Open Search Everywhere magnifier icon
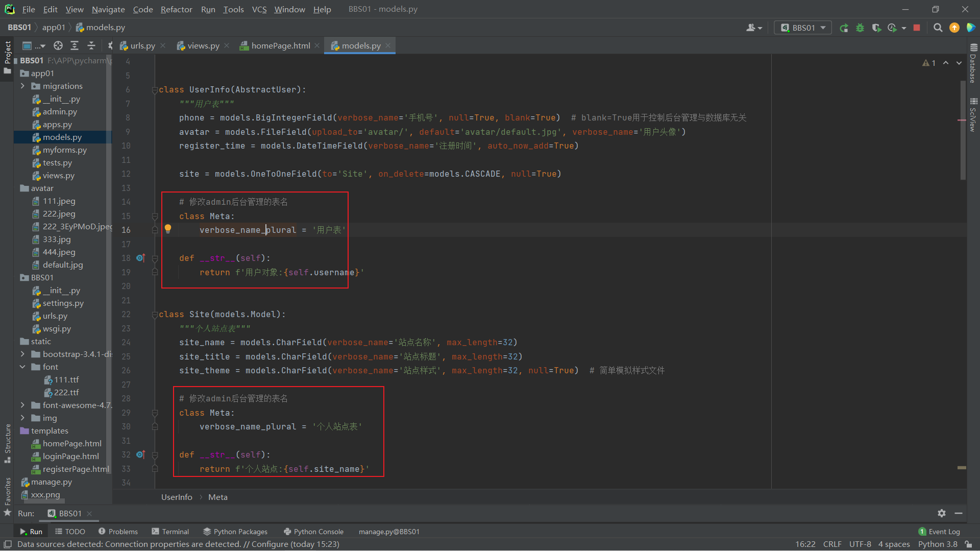Image resolution: width=980 pixels, height=551 pixels. (x=938, y=28)
